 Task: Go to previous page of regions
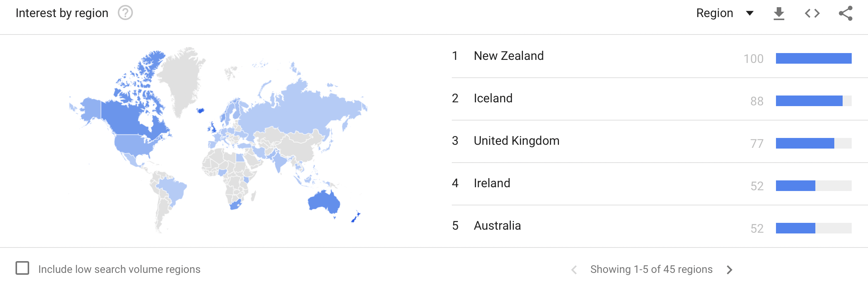(574, 269)
